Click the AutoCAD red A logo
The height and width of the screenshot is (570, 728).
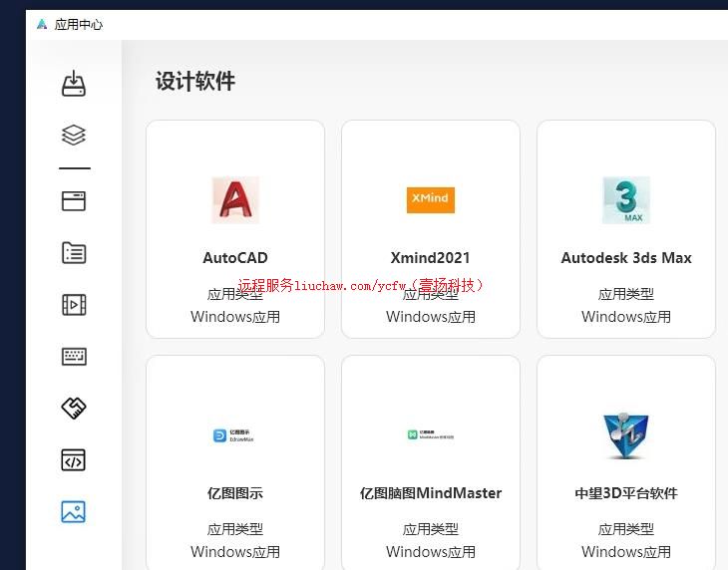[235, 200]
